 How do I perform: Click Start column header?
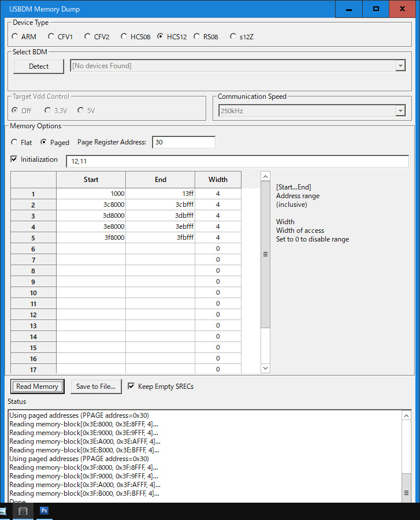point(91,180)
